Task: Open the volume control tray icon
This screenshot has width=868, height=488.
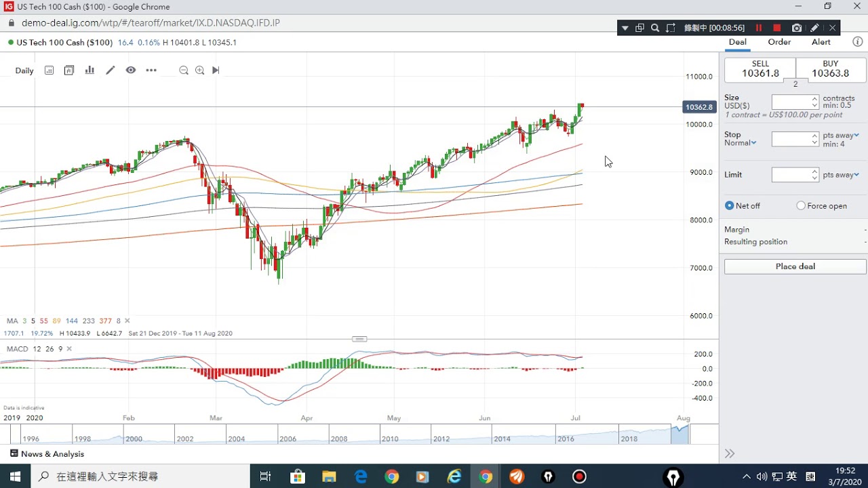Action: 762,476
